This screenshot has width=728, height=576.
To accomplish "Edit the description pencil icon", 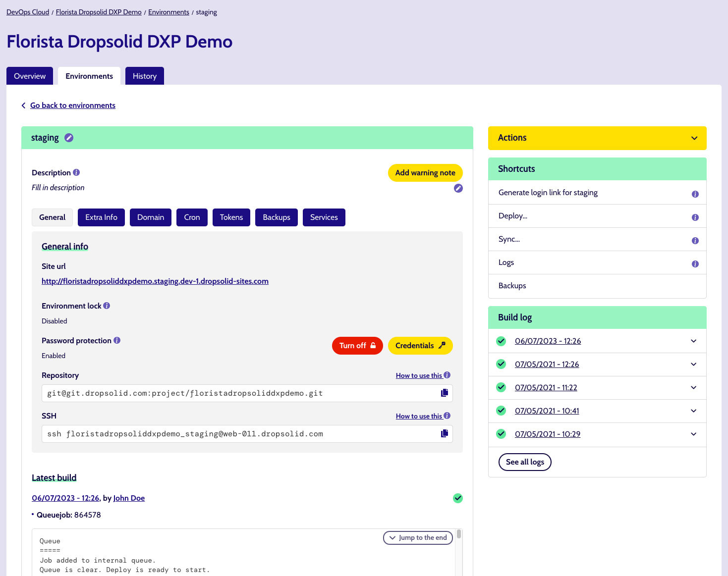I will (x=458, y=188).
